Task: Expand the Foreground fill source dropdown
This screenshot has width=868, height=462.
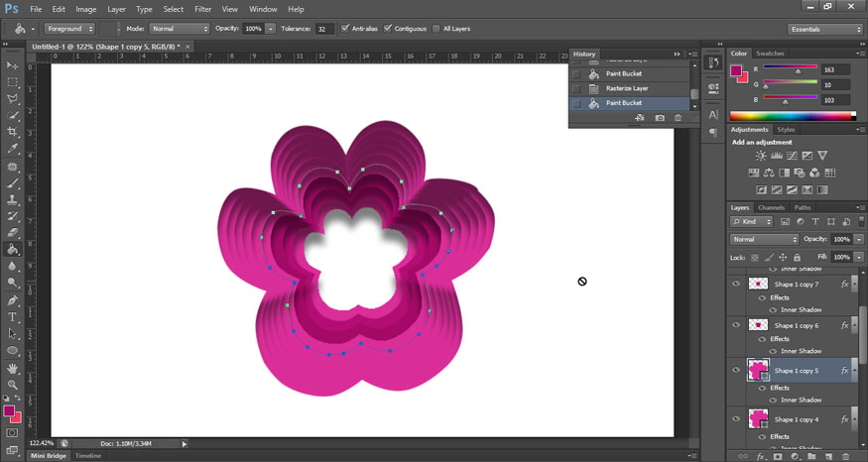Action: tap(69, 29)
